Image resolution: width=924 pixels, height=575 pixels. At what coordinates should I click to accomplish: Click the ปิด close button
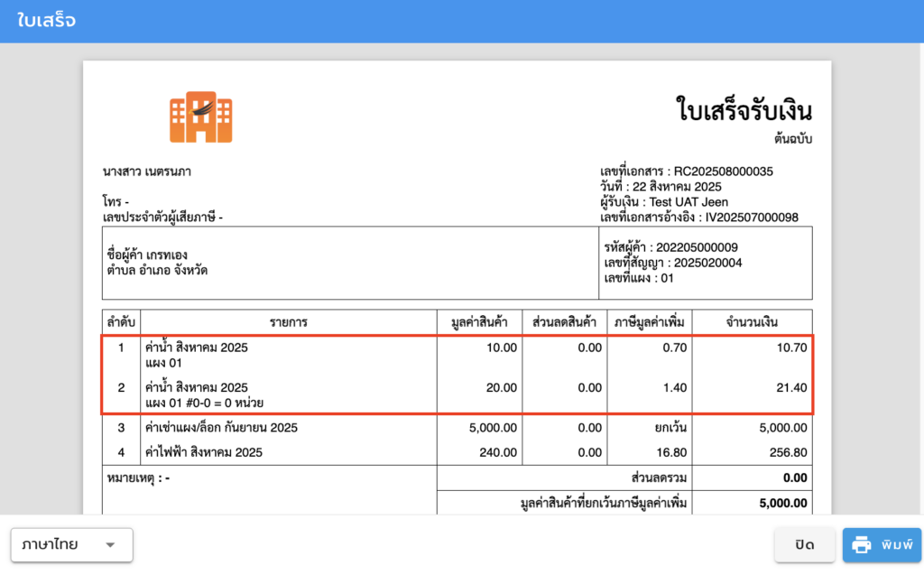point(804,545)
